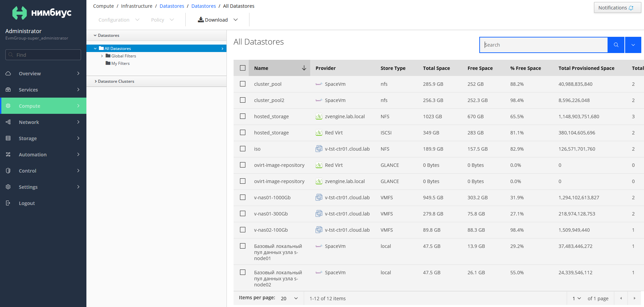644x307 pixels.
Task: Expand the Datastore Clusters accordion
Action: (x=156, y=81)
